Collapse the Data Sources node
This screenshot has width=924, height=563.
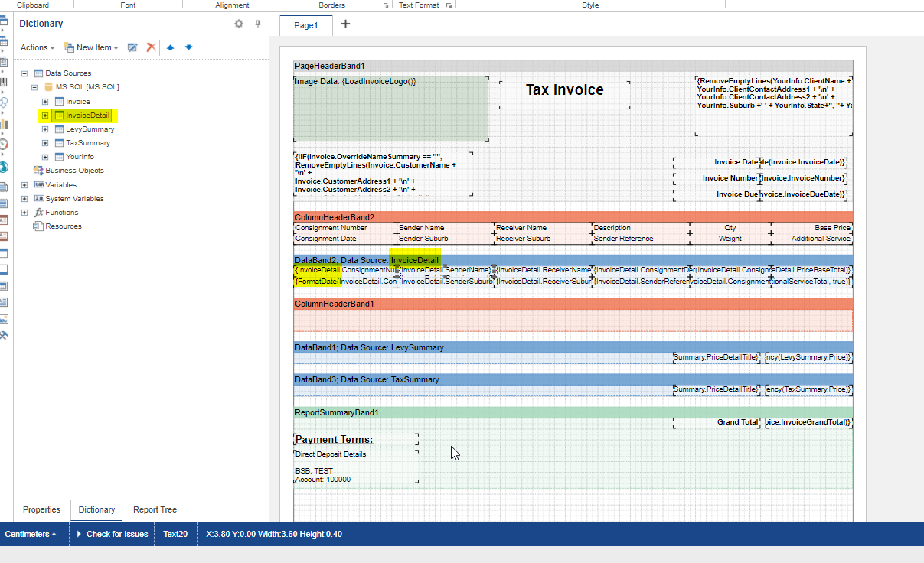(24, 73)
